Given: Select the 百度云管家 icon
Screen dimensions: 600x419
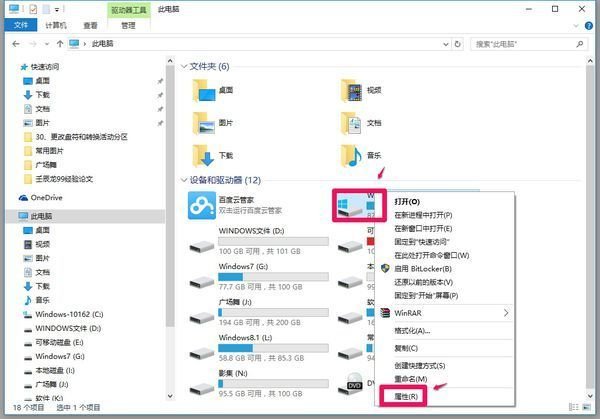Looking at the screenshot, I should tap(202, 205).
